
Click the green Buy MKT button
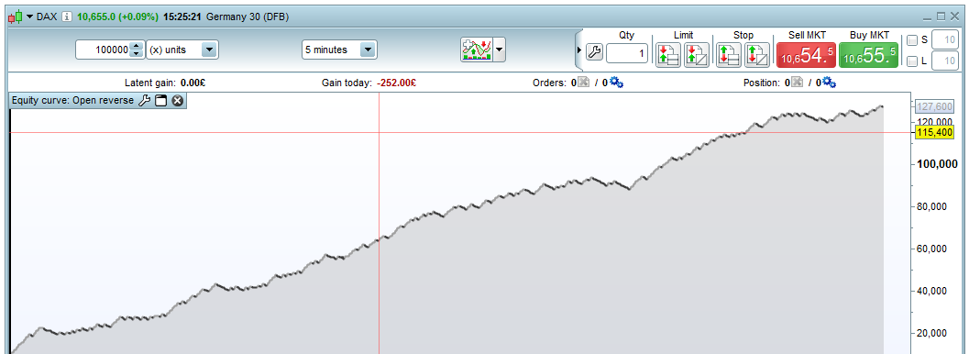[x=868, y=55]
